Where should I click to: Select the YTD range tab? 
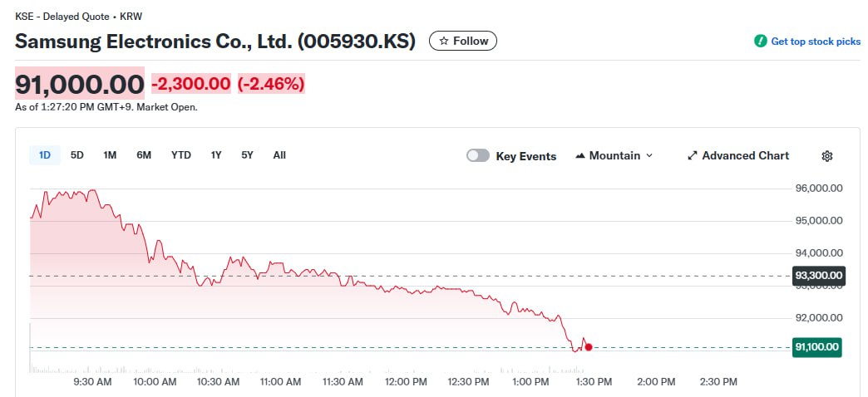pyautogui.click(x=181, y=155)
